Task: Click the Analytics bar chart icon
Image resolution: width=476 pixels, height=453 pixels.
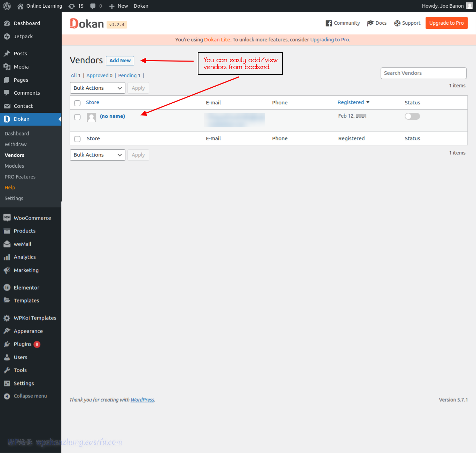Action: 7,257
